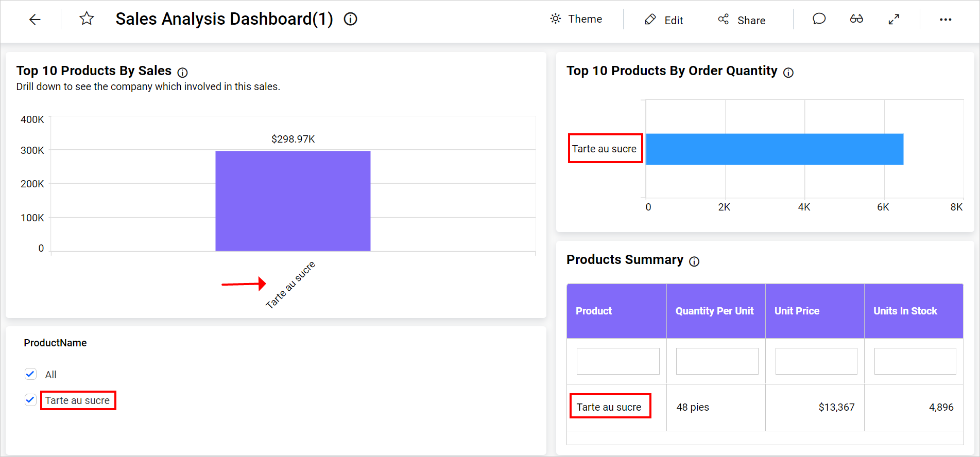This screenshot has width=980, height=457.
Task: Sort by the Unit Price column header
Action: tap(797, 311)
